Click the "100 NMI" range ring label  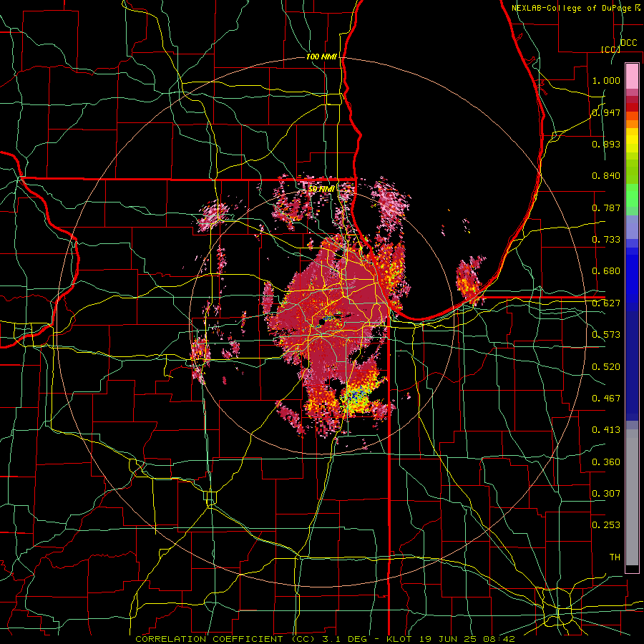pos(321,57)
